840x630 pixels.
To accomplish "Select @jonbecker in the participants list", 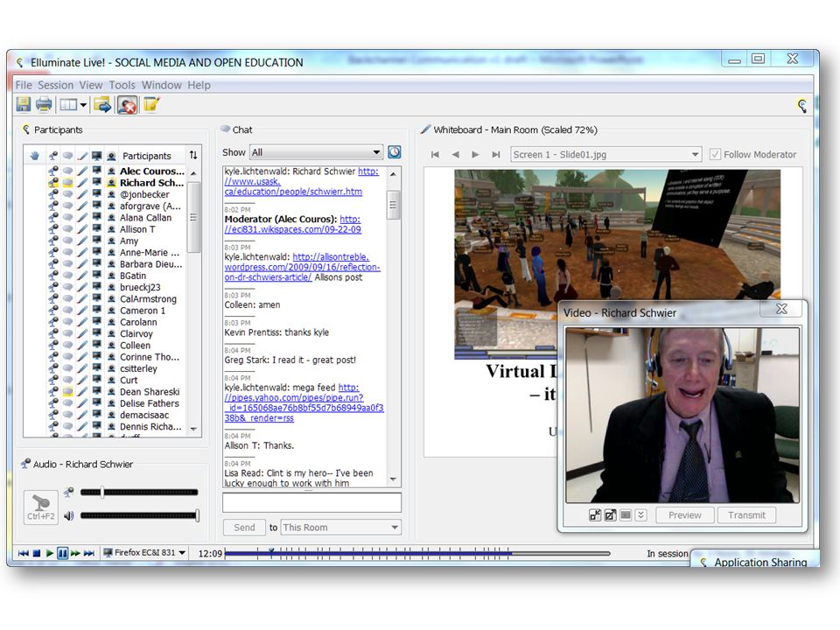I will click(x=144, y=194).
